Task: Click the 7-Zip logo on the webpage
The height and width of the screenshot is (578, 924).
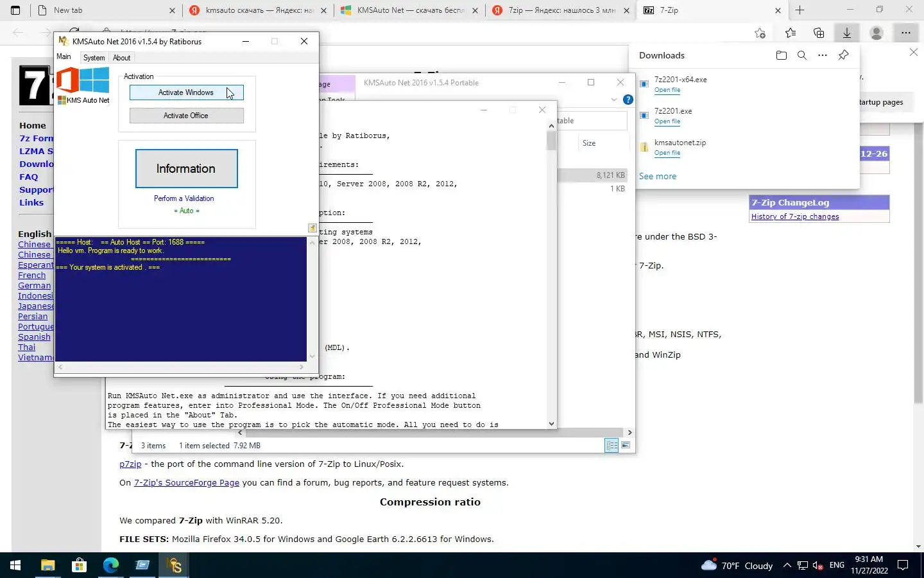Action: (36, 85)
